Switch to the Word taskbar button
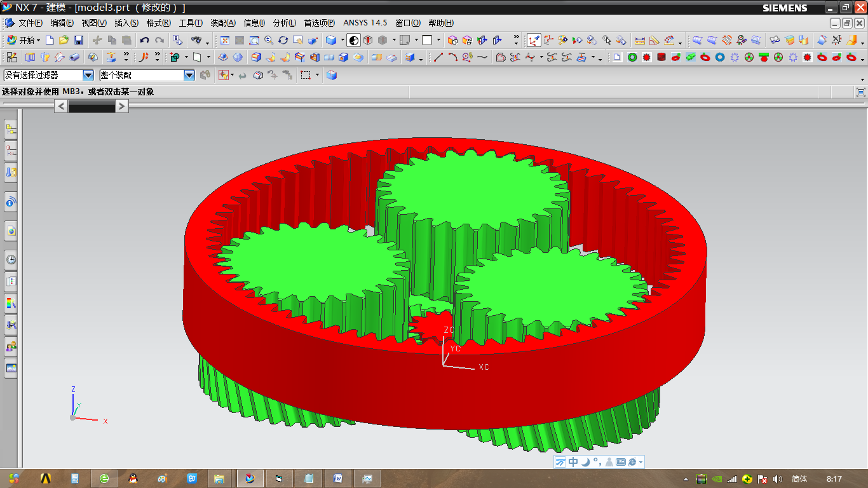The width and height of the screenshot is (868, 488). pyautogui.click(x=338, y=478)
